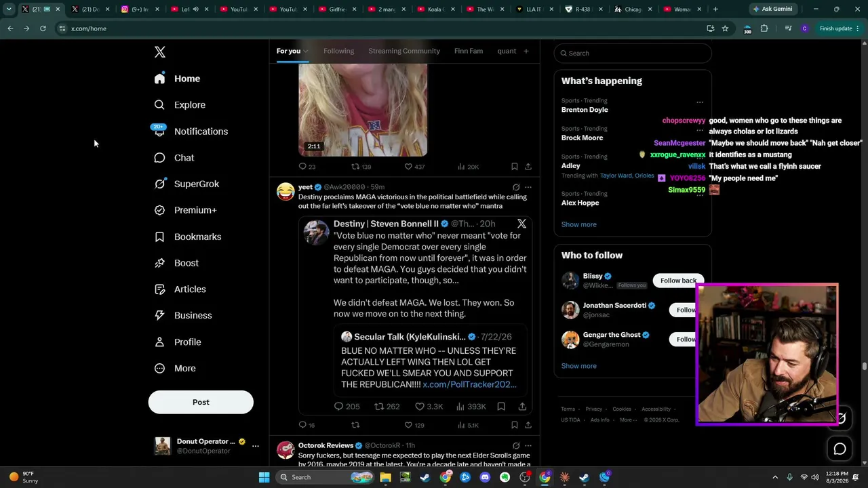Switch to the Finn Fam tab

(x=469, y=52)
